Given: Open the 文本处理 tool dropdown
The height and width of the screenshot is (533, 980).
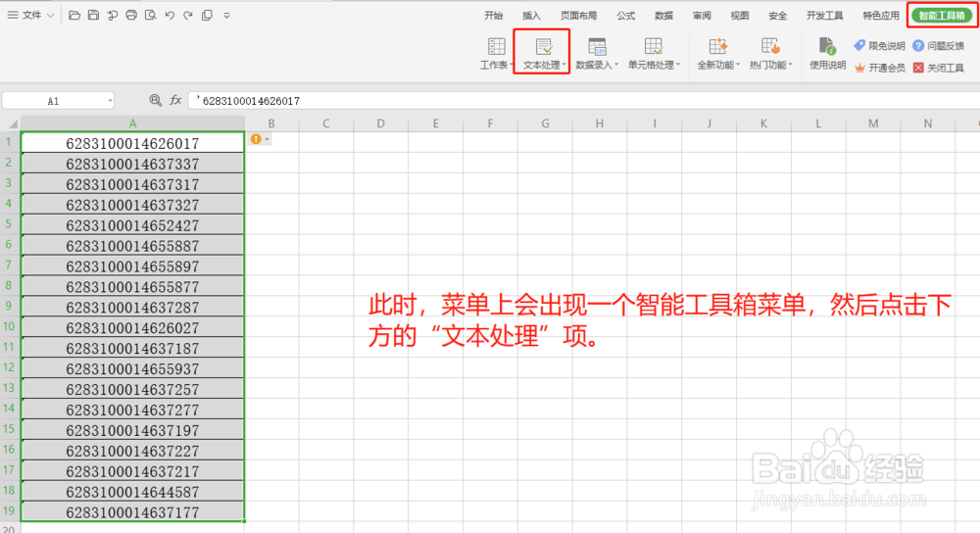Looking at the screenshot, I should click(x=544, y=54).
